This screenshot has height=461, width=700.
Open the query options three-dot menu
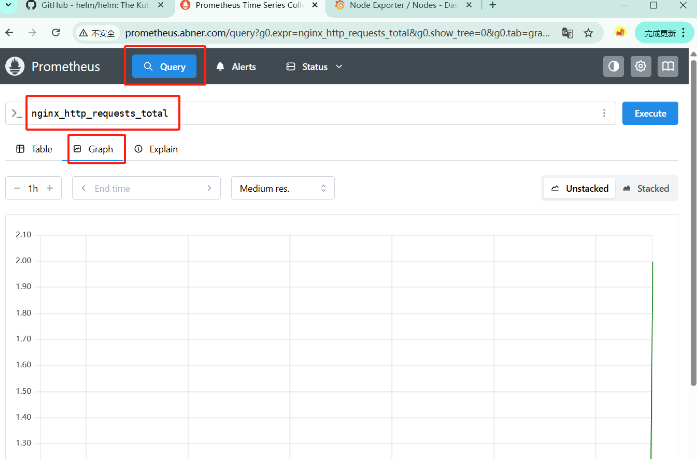(604, 113)
